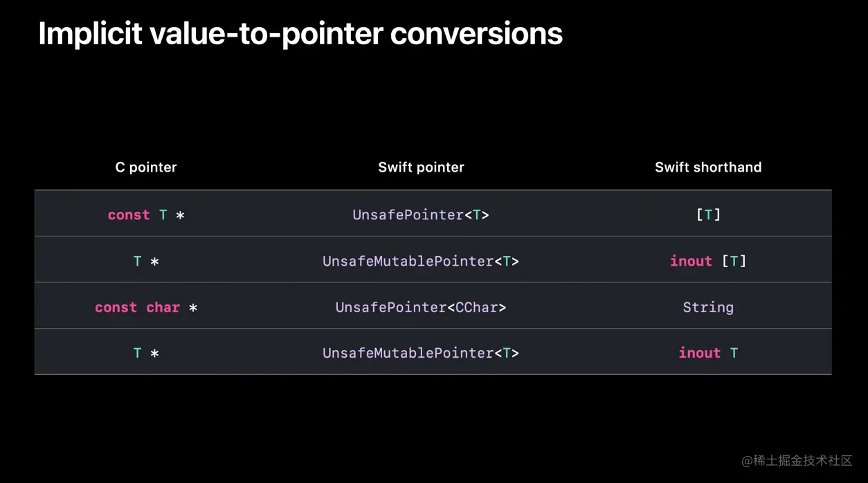
Task: Select the 'C pointer' column header
Action: pos(146,167)
